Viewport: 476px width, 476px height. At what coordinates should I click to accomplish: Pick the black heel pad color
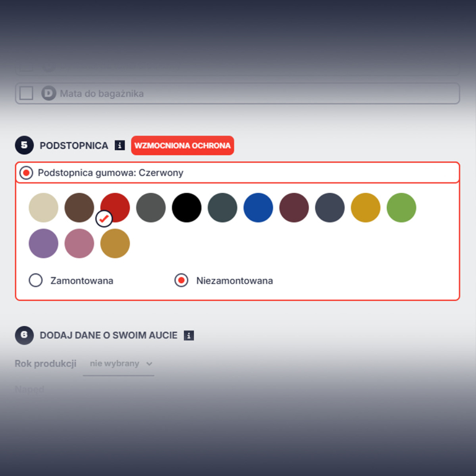(x=187, y=208)
